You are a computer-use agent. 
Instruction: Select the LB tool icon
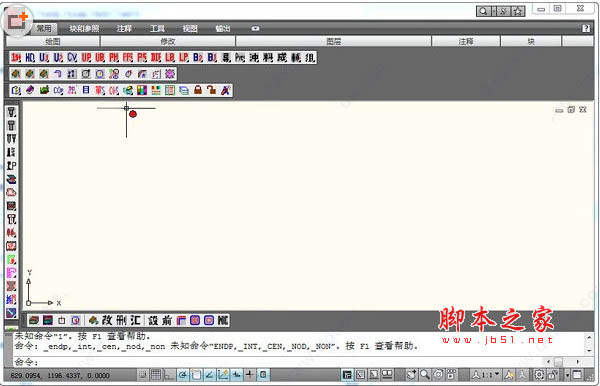point(170,58)
